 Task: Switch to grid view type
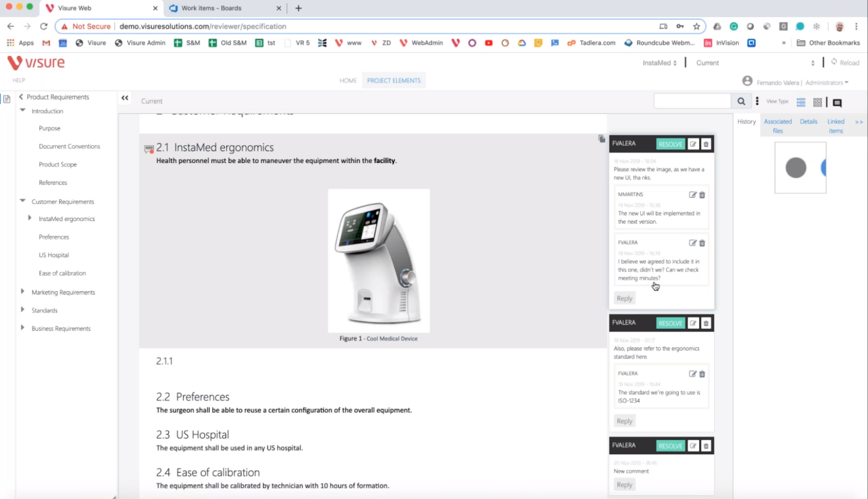pos(817,102)
